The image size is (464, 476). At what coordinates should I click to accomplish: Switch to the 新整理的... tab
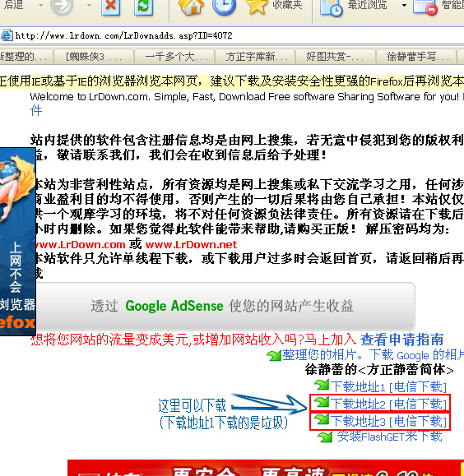pos(26,57)
